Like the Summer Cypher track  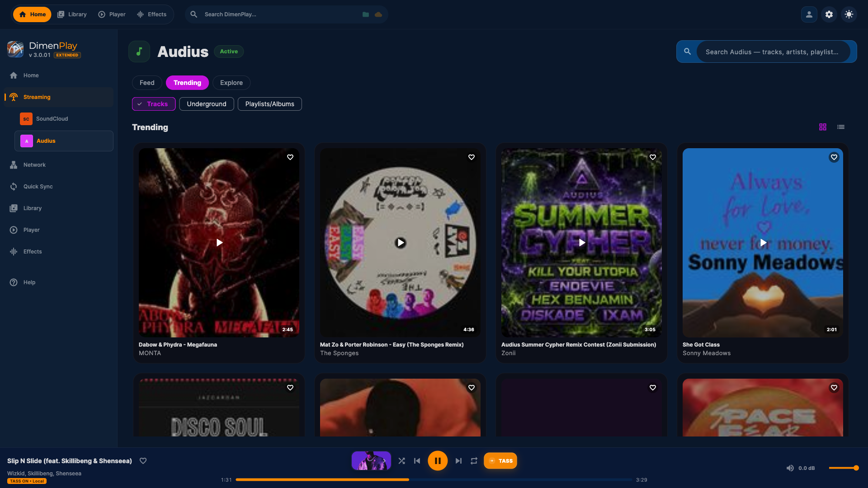pyautogui.click(x=653, y=157)
